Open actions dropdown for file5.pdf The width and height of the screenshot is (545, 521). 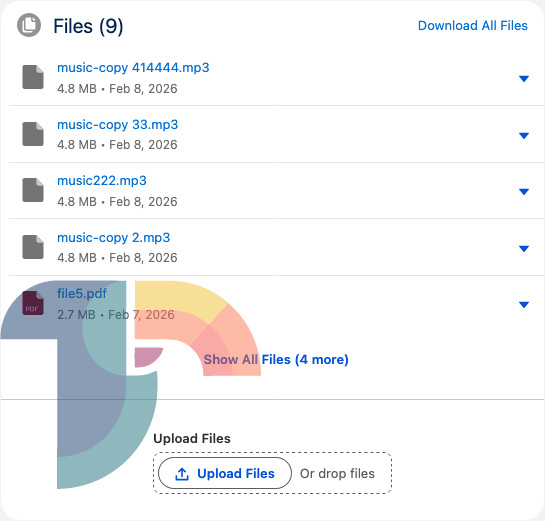click(524, 305)
